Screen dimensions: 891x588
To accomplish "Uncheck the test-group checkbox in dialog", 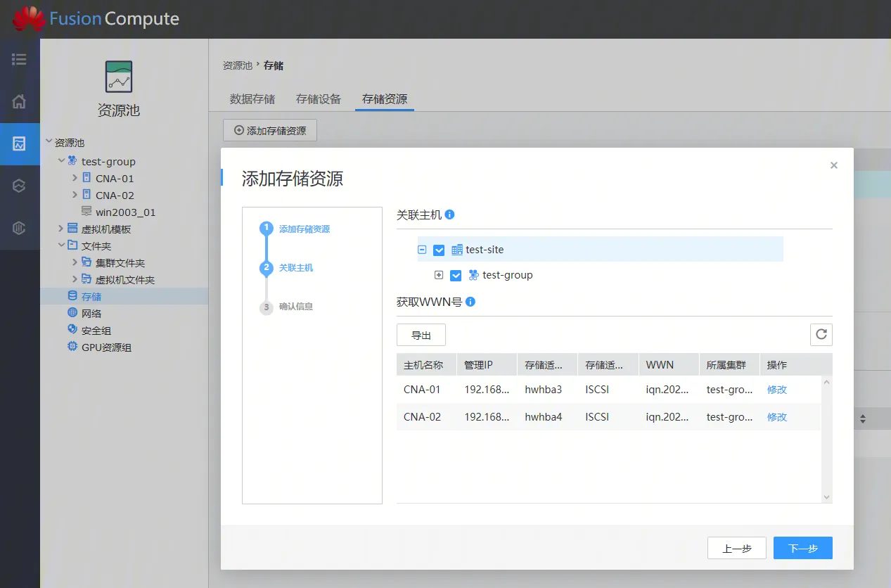I will [456, 275].
